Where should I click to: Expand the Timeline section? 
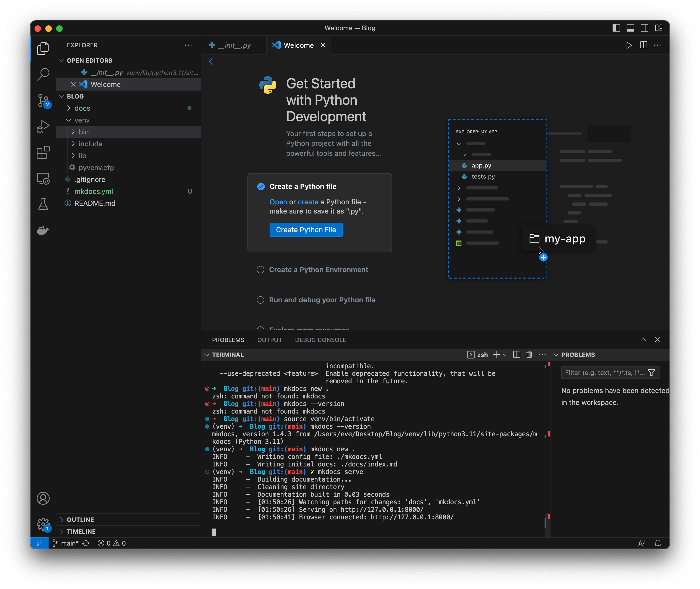tap(128, 532)
